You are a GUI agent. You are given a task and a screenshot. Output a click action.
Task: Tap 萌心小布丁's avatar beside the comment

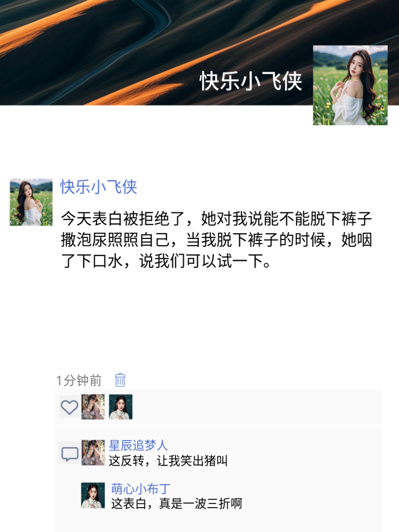coord(93,495)
